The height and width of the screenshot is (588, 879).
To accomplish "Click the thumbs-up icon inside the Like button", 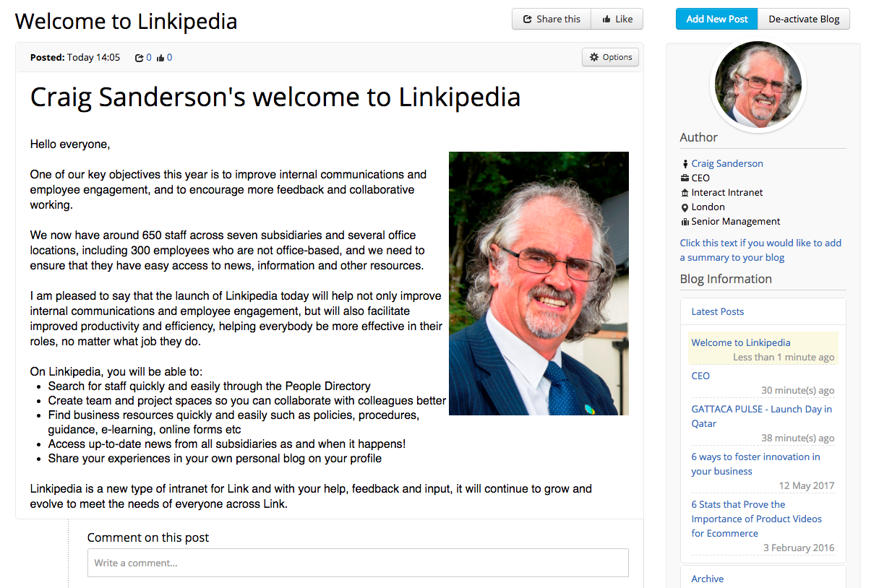I will [606, 19].
